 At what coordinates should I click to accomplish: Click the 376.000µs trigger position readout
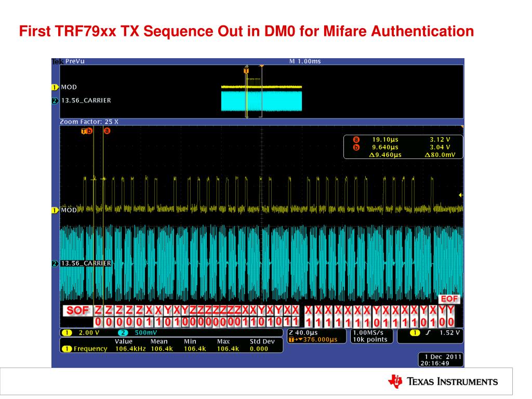[320, 340]
